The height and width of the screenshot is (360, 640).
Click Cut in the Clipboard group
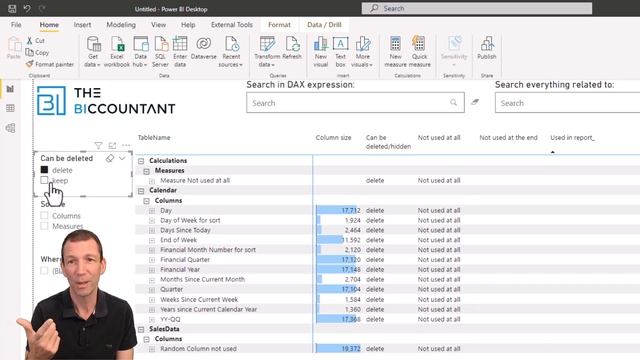tap(36, 40)
